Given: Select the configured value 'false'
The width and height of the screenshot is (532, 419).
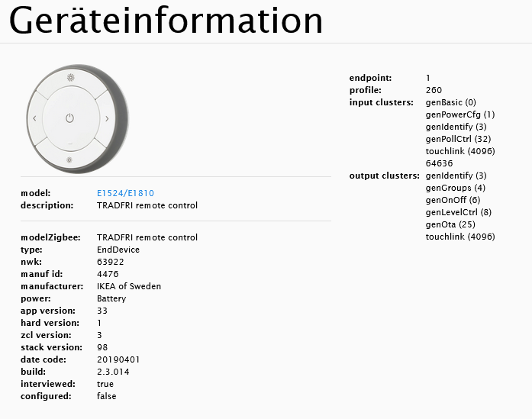Looking at the screenshot, I should tap(107, 396).
